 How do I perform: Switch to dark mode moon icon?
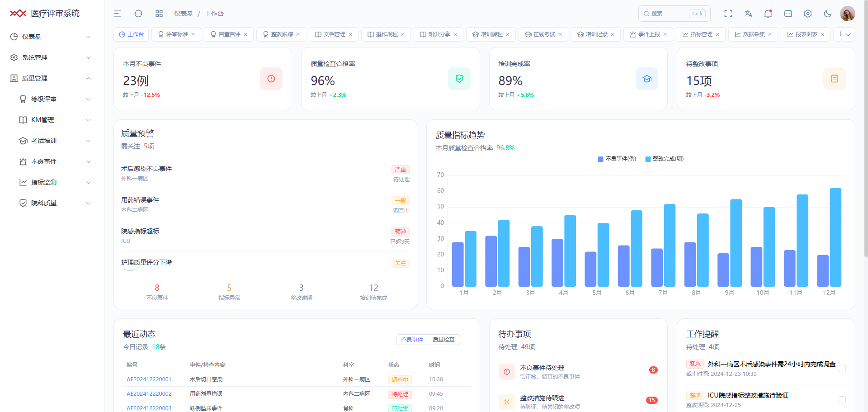828,14
